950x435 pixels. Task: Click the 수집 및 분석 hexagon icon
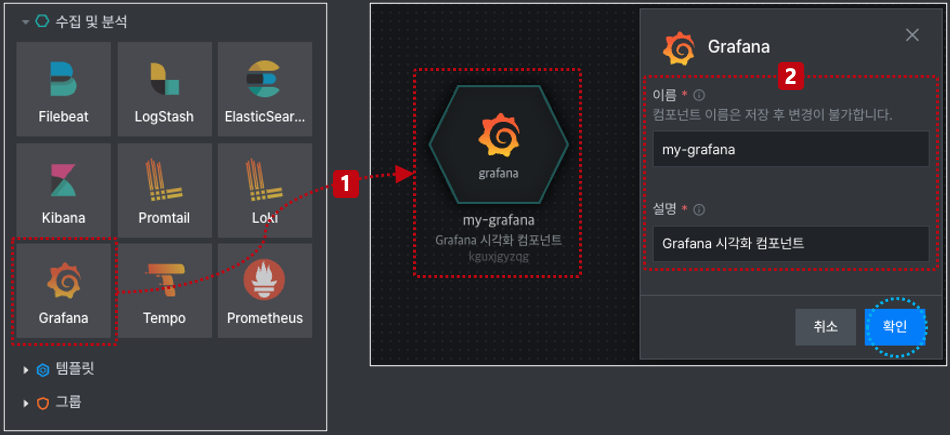click(42, 22)
